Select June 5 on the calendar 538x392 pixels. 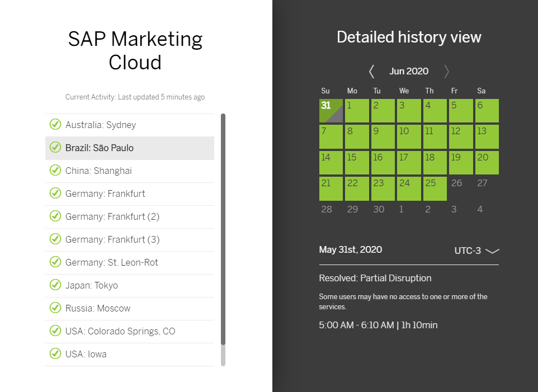coord(461,111)
